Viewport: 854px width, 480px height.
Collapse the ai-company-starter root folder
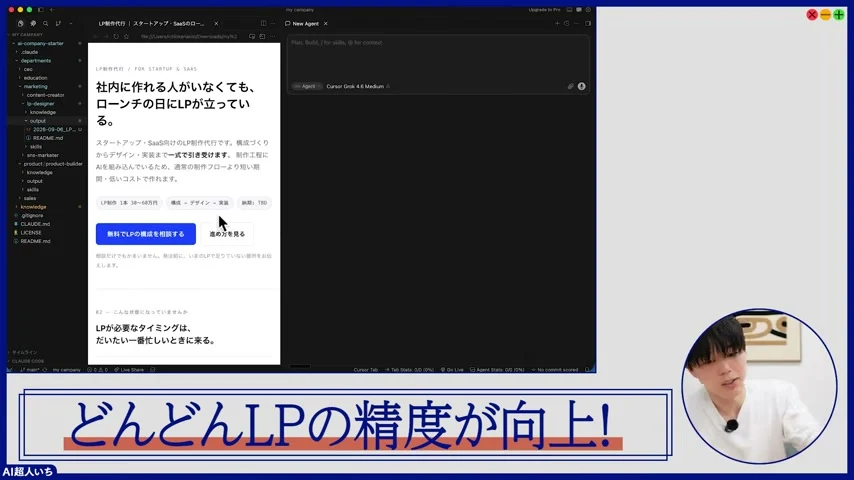coord(40,43)
